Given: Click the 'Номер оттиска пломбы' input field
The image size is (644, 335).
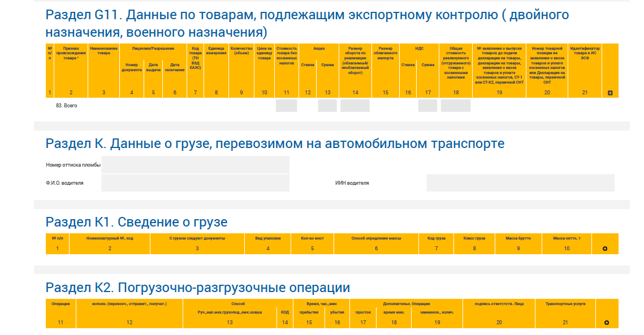Looking at the screenshot, I should point(195,164).
